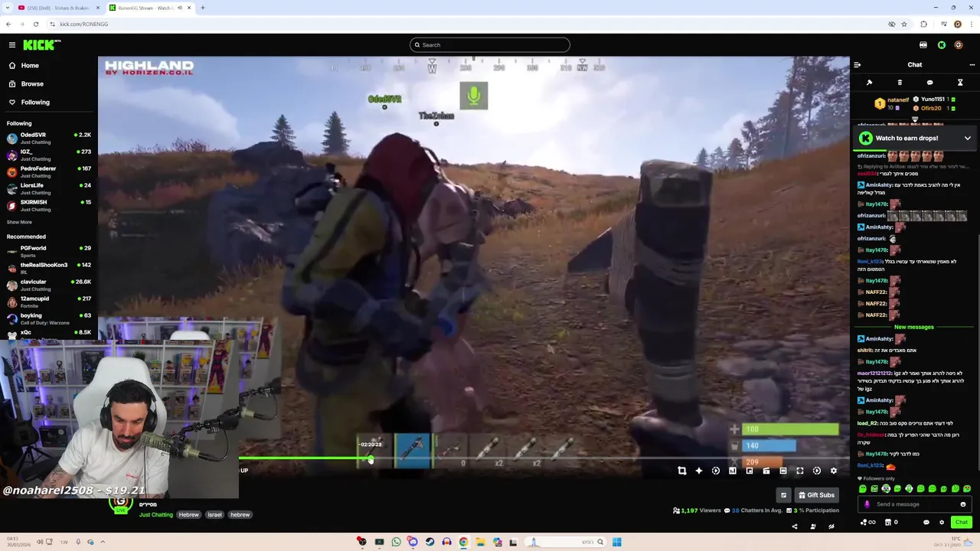This screenshot has height=551, width=980.
Task: Click the Gift Subs button
Action: (x=816, y=495)
